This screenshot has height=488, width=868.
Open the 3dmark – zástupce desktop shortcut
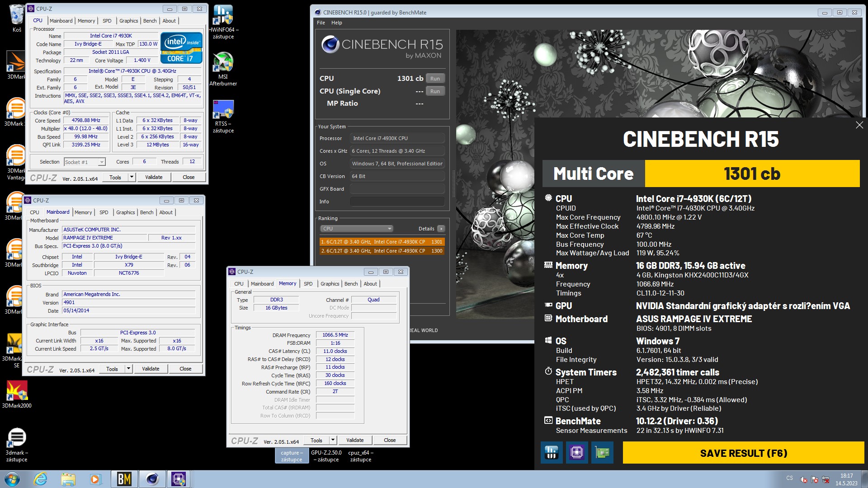17,445
